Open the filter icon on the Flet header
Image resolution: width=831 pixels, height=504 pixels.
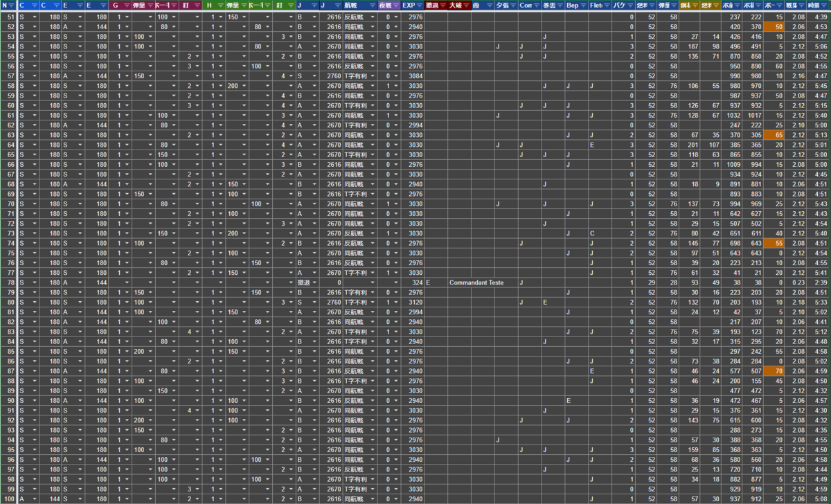point(608,5)
